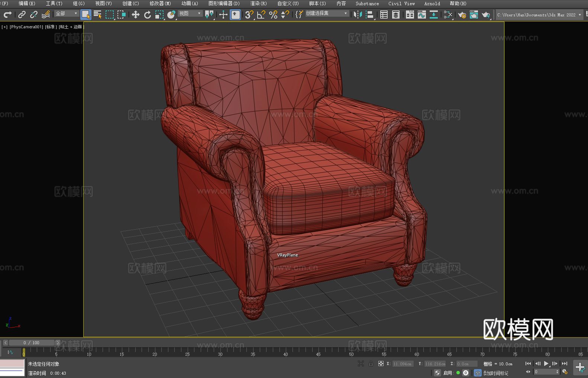
Task: Open the 创建选择集 named selection dropdown
Action: pos(327,13)
